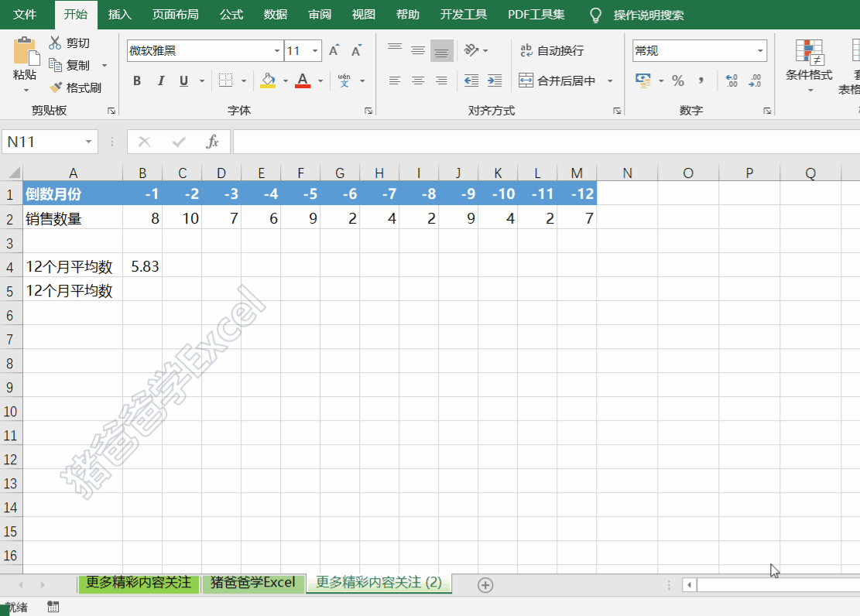The image size is (860, 616).
Task: Select the Center alignment option
Action: pos(418,80)
